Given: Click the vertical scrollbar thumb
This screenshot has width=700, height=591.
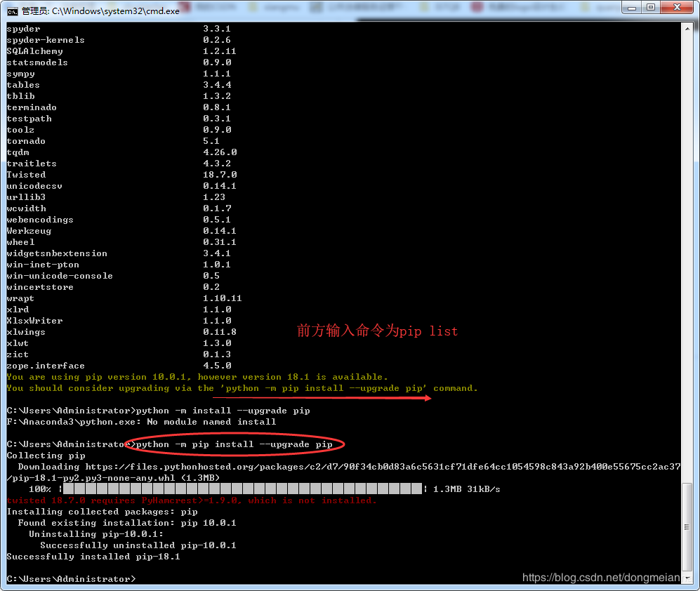Looking at the screenshot, I should (x=687, y=526).
